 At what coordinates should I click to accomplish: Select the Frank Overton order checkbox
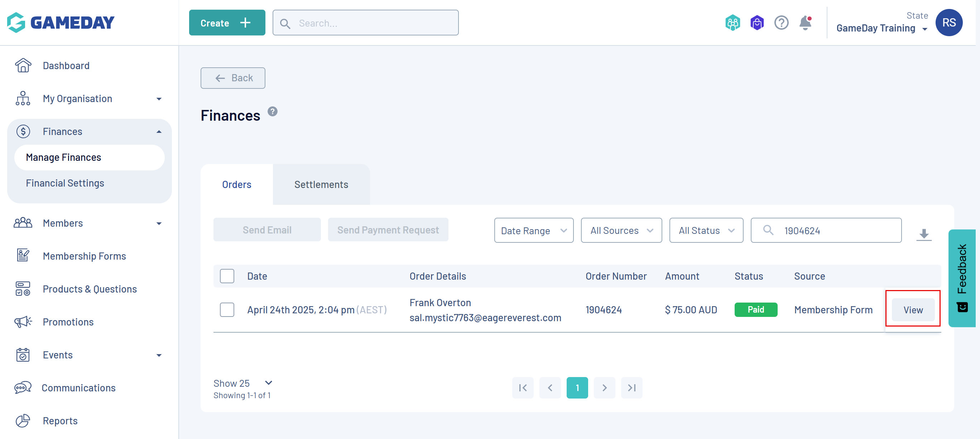227,309
